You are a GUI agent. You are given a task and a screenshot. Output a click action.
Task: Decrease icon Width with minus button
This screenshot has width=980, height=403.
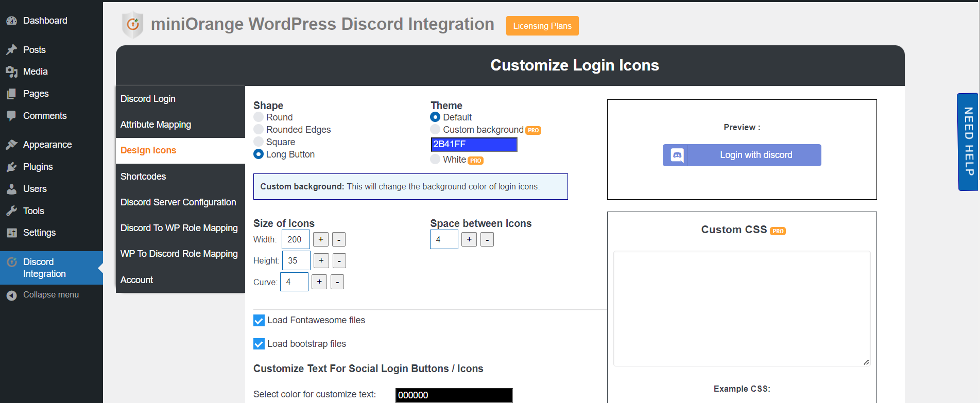coord(339,240)
